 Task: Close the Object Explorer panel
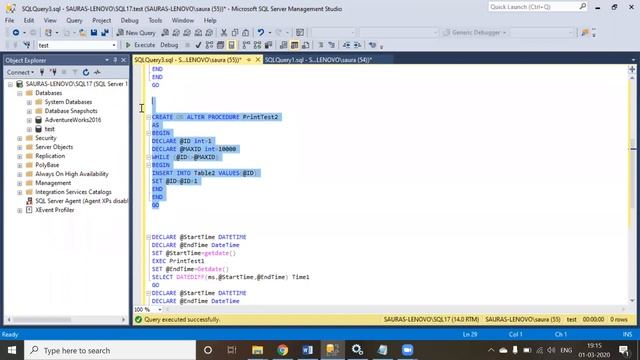coord(123,60)
